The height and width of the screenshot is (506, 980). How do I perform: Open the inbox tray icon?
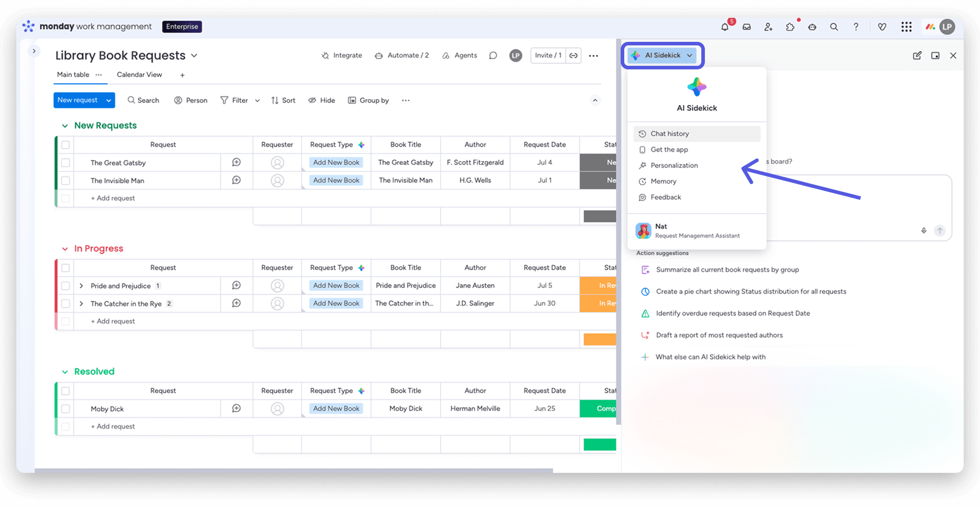[747, 27]
